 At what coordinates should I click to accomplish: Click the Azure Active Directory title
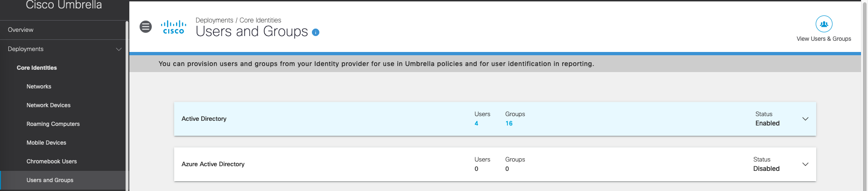[213, 164]
